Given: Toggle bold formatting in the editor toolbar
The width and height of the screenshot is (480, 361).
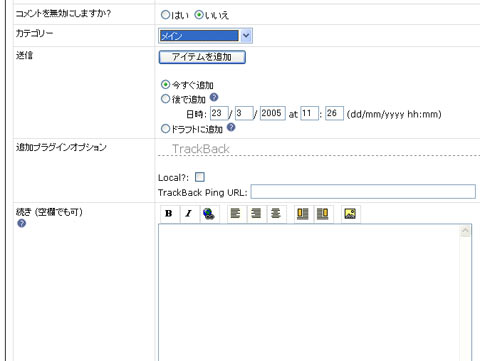Looking at the screenshot, I should [169, 214].
